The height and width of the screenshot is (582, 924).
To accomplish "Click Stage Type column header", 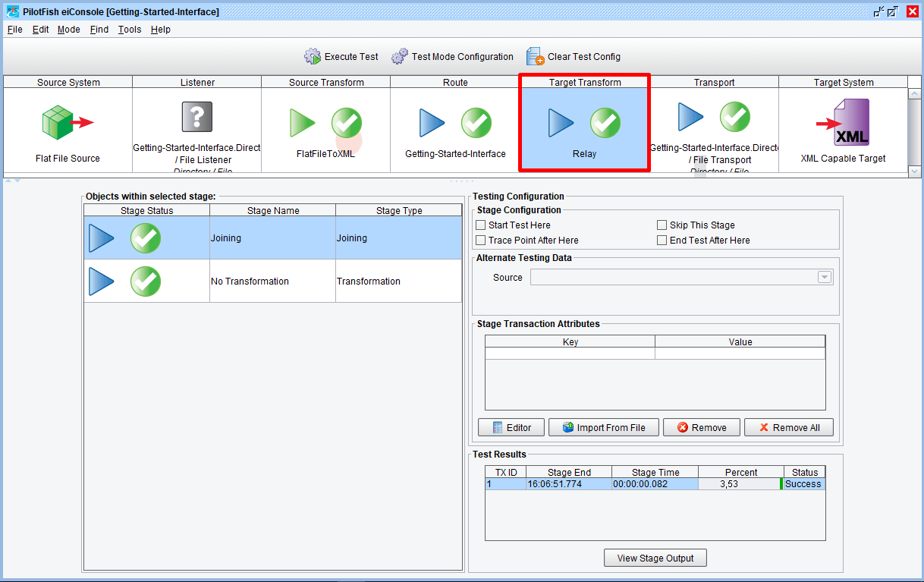I will 399,210.
